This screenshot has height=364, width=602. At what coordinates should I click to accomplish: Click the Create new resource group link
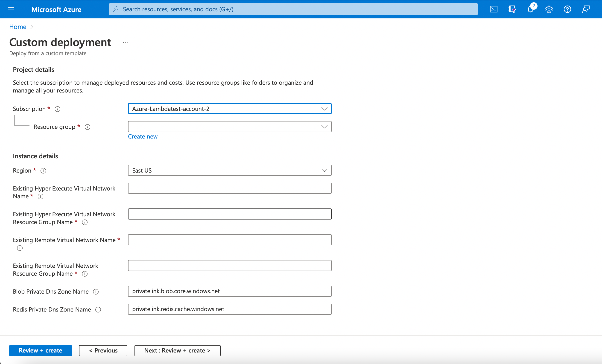click(143, 136)
